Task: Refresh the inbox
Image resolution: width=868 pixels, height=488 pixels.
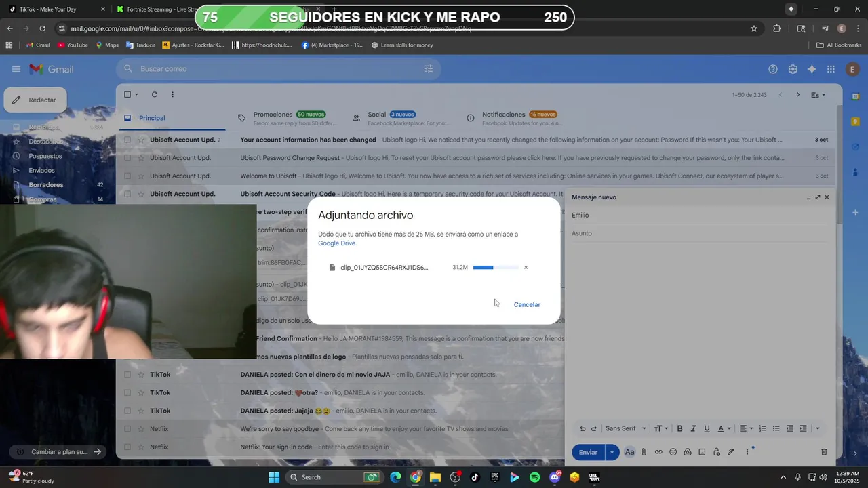Action: [155, 95]
